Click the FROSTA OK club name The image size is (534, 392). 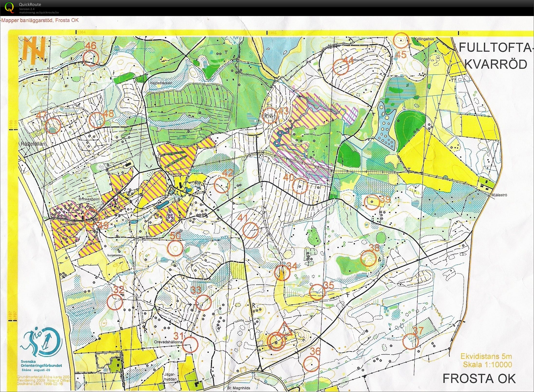tap(479, 379)
